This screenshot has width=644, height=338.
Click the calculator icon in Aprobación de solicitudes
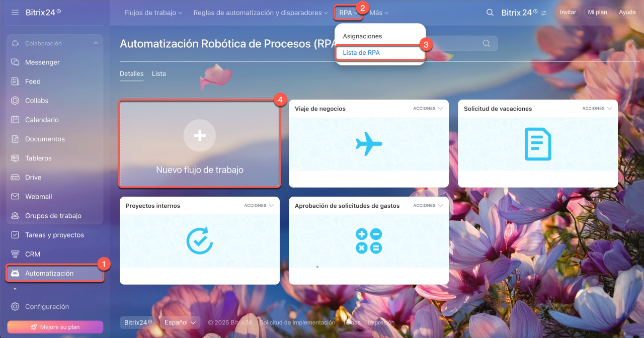click(x=369, y=241)
